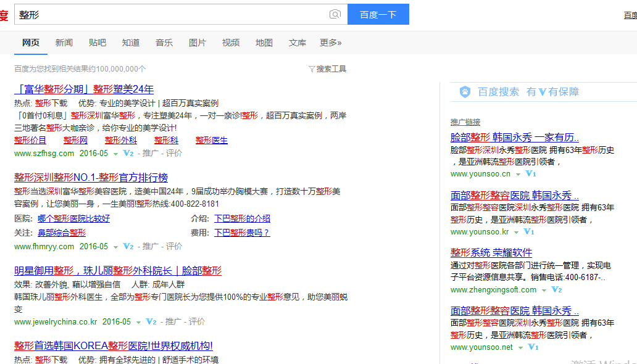Click the V1 badge beside www.younsoo.net
Viewport: 637px width, 364px height.
[x=533, y=347]
